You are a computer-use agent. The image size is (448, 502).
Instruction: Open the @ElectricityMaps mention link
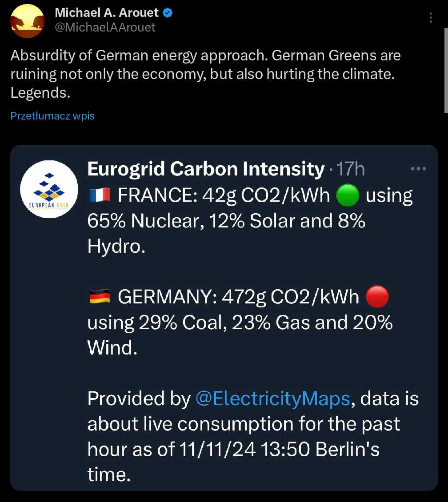click(273, 398)
